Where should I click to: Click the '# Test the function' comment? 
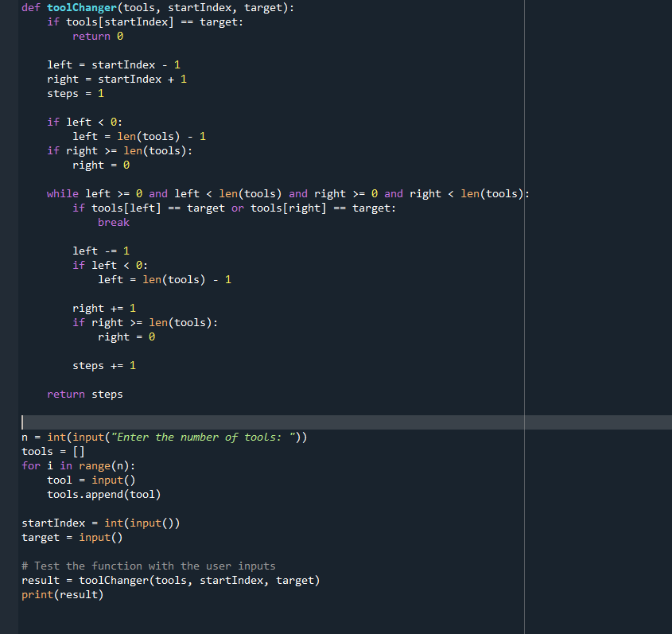tap(149, 566)
